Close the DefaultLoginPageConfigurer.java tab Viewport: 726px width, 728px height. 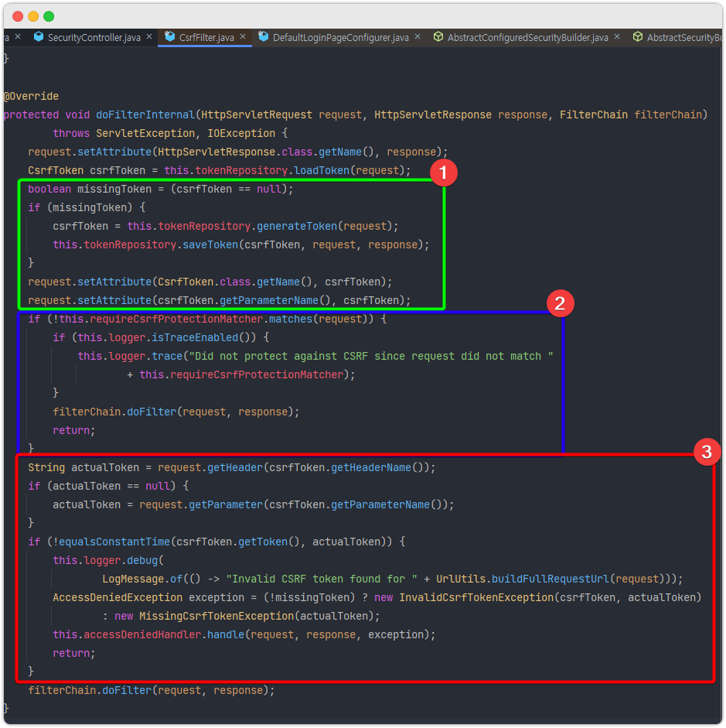[417, 36]
